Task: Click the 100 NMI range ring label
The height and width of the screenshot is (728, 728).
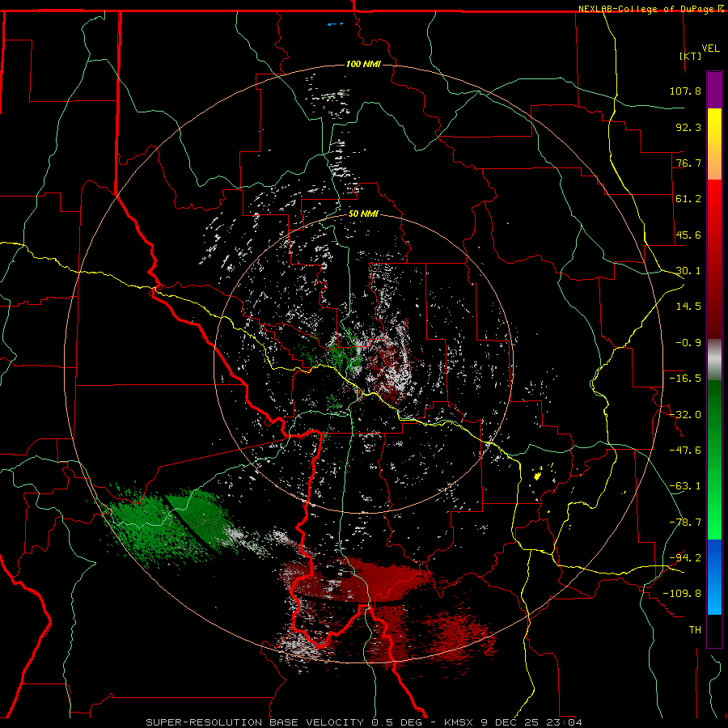Action: click(x=363, y=64)
